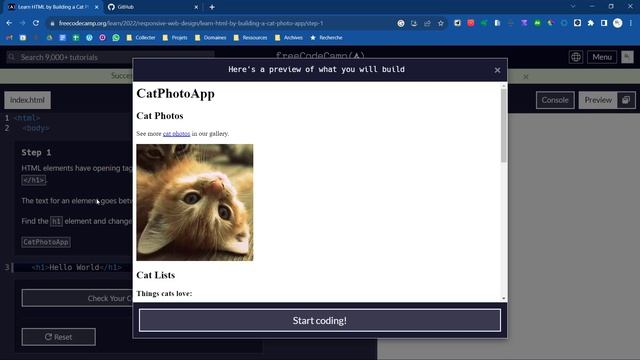Open the tab search chevron dropdown

pyautogui.click(x=573, y=7)
